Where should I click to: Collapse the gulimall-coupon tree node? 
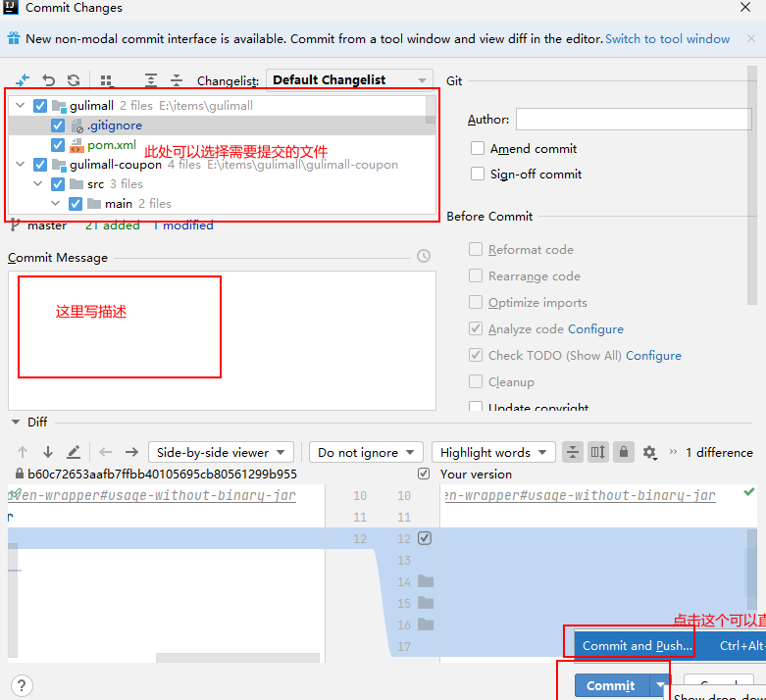coord(20,164)
